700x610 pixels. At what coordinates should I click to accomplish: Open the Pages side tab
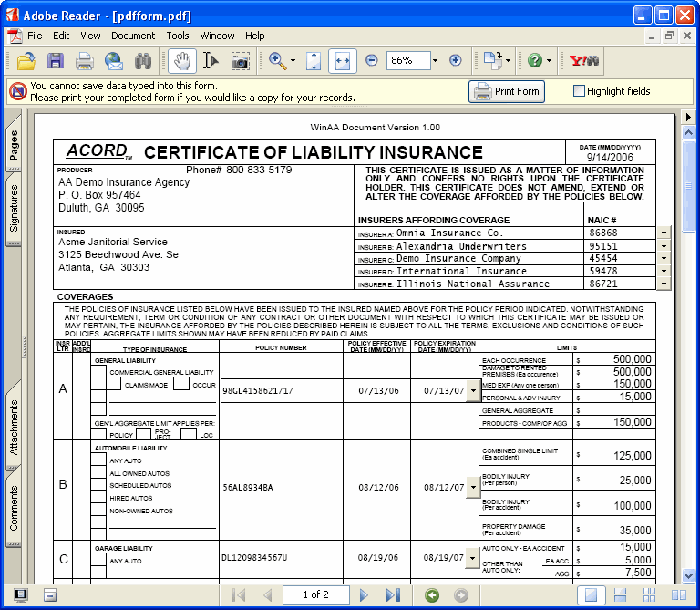coord(14,144)
